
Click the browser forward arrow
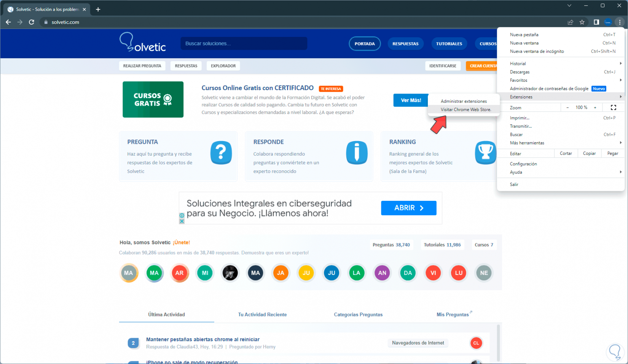click(x=20, y=22)
